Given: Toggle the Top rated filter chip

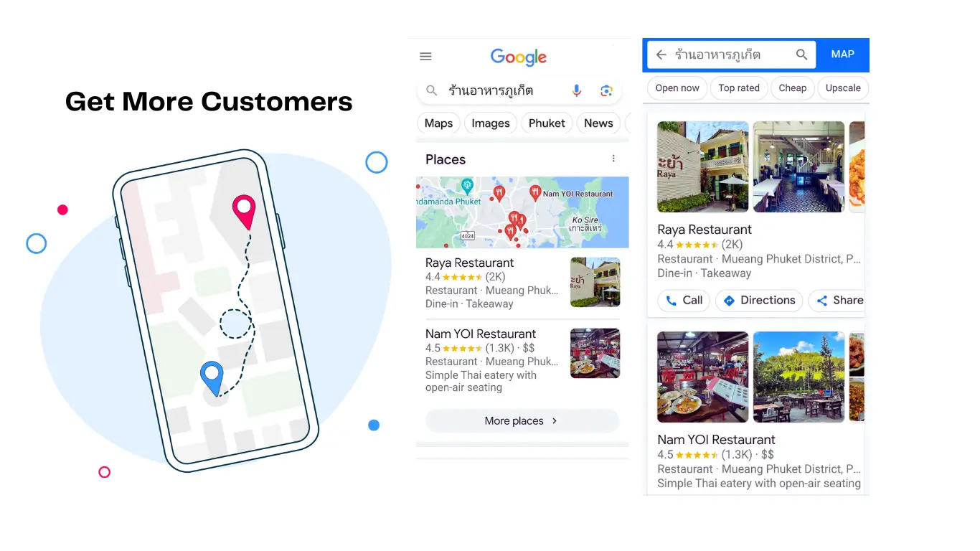Looking at the screenshot, I should click(x=739, y=88).
